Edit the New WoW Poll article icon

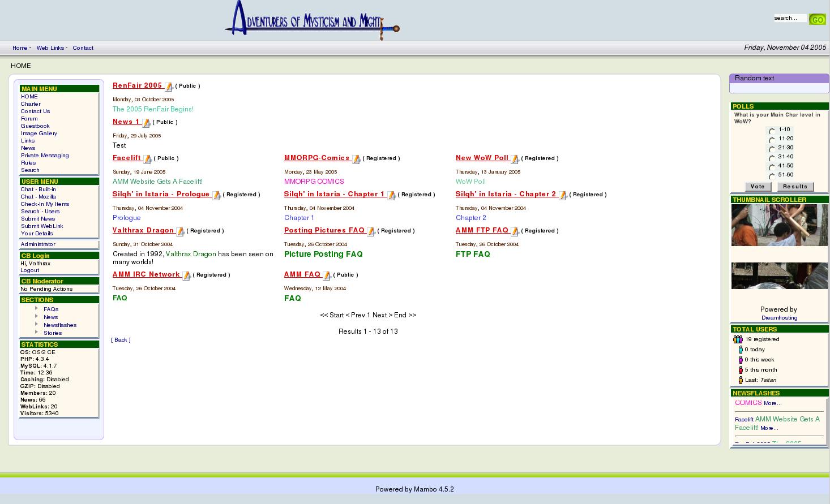515,159
